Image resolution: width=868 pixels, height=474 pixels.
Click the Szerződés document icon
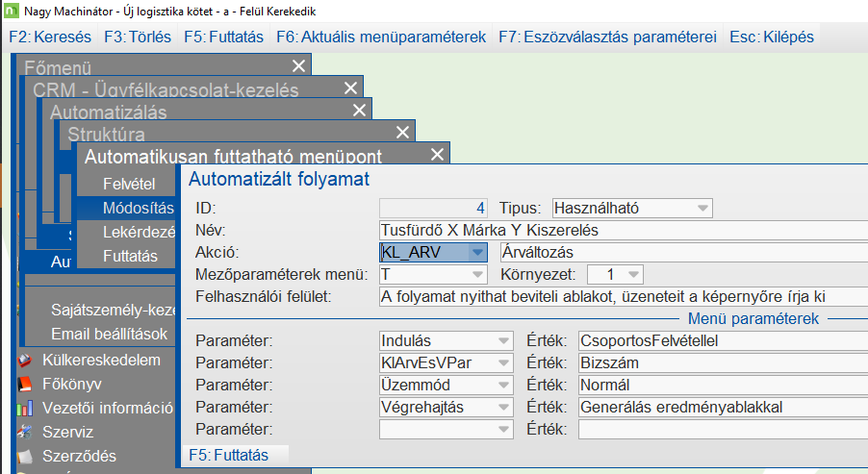[x=26, y=455]
